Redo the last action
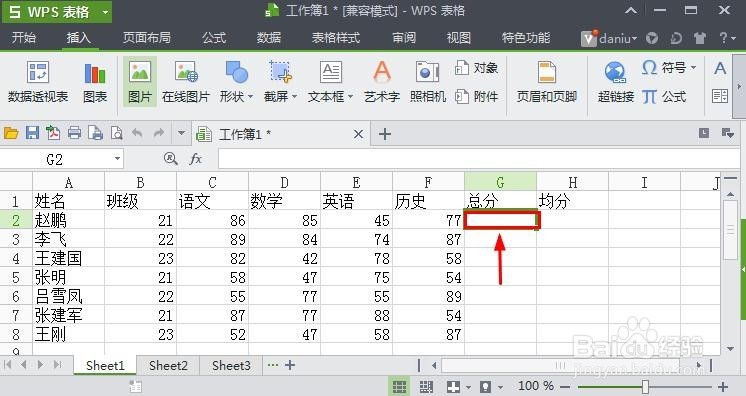The height and width of the screenshot is (396, 746). pos(159,133)
